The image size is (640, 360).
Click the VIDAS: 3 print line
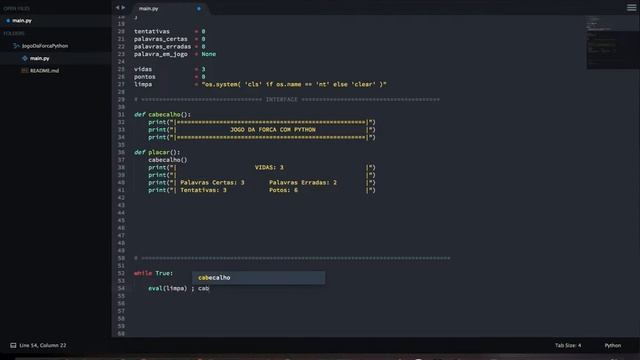[x=262, y=167]
